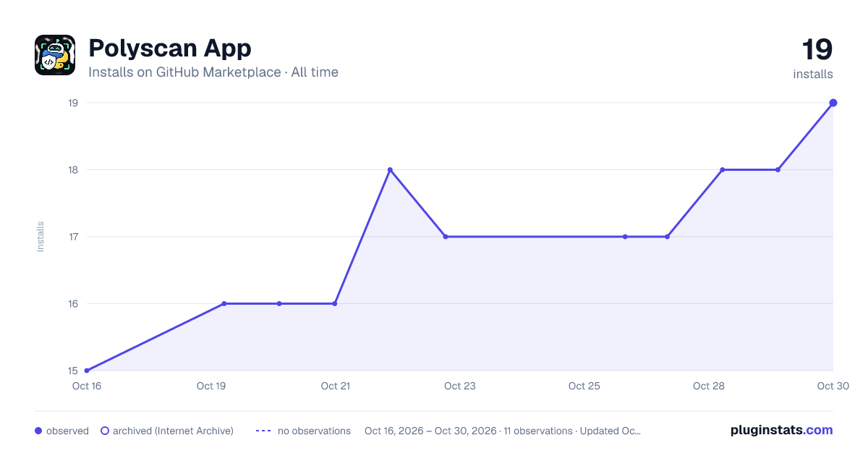Select the Oct 19 data point at 16
The height and width of the screenshot is (456, 868).
[x=224, y=304]
